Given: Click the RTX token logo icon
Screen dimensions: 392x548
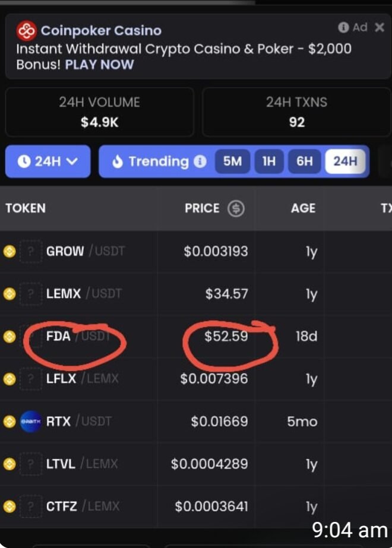Looking at the screenshot, I should [x=31, y=422].
